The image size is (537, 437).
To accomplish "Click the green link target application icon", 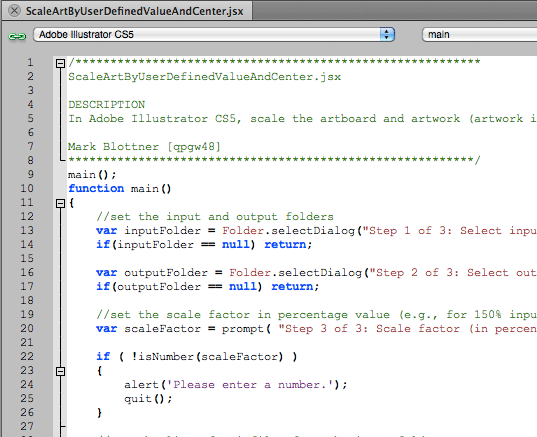I will point(17,36).
